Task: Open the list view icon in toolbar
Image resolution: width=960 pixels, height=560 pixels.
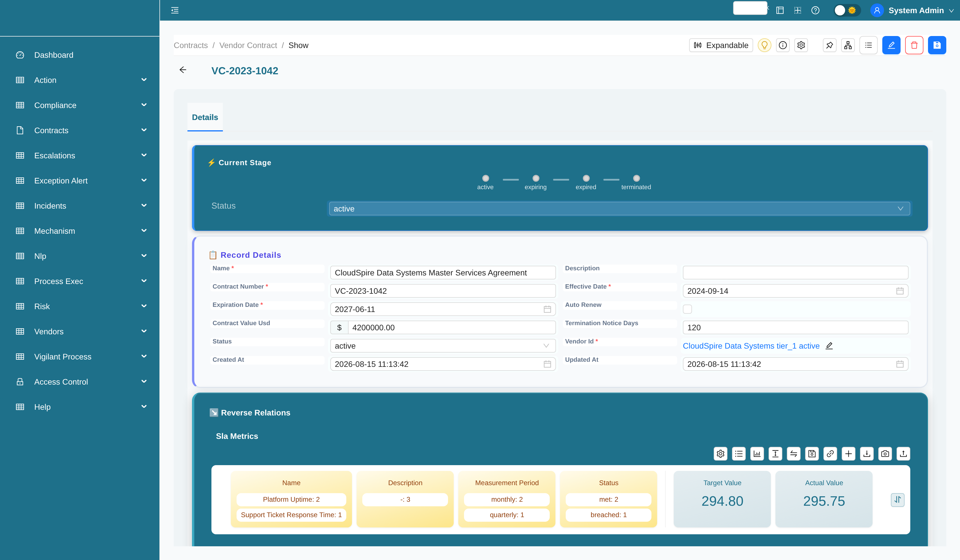Action: tap(868, 45)
